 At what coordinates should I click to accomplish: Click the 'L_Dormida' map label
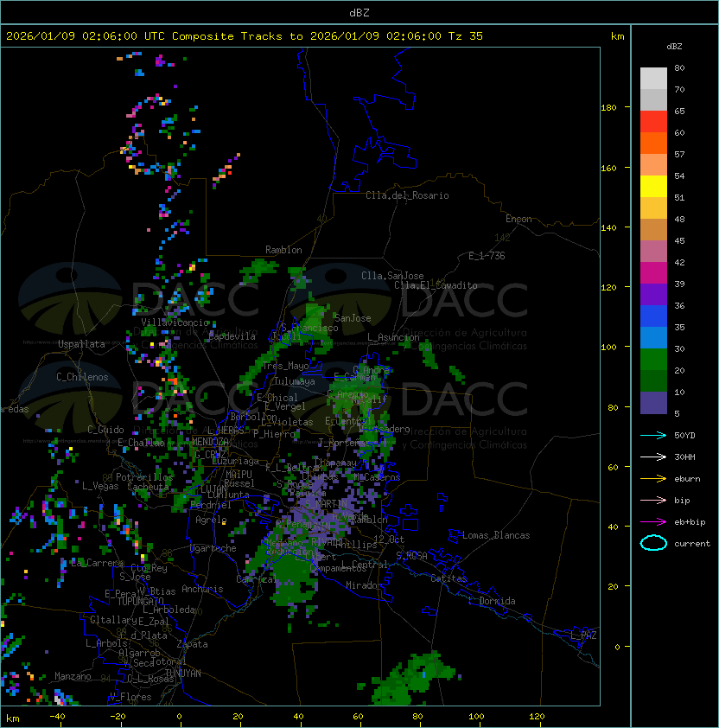coord(492,601)
